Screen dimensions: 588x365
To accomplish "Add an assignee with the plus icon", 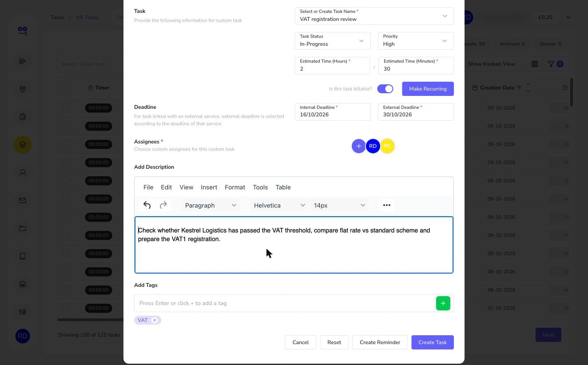I will tap(358, 146).
